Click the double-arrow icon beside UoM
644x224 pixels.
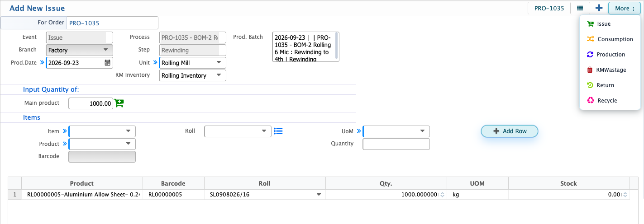[x=359, y=131]
